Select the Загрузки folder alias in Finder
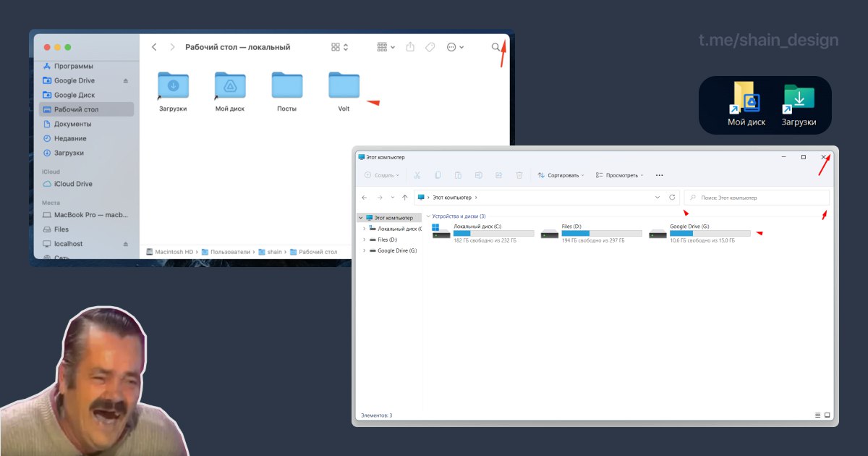The image size is (868, 456). (173, 91)
